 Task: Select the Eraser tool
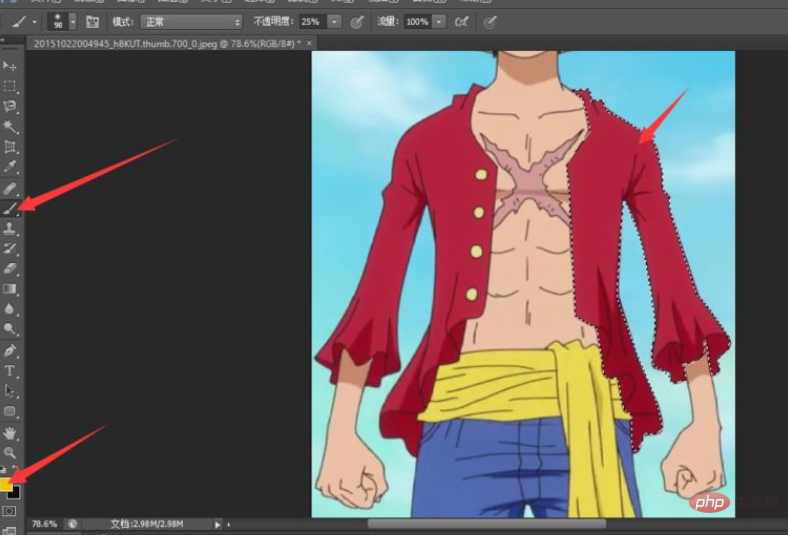tap(9, 269)
